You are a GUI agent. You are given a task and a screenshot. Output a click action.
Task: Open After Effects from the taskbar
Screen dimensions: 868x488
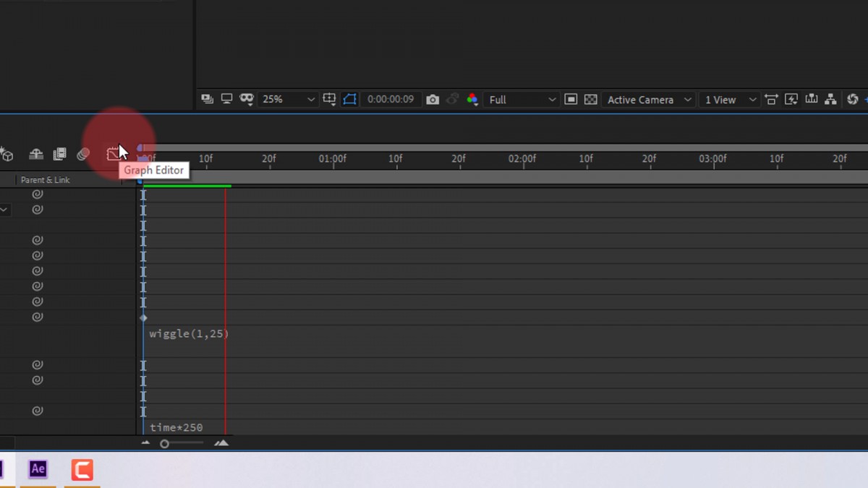click(x=38, y=469)
